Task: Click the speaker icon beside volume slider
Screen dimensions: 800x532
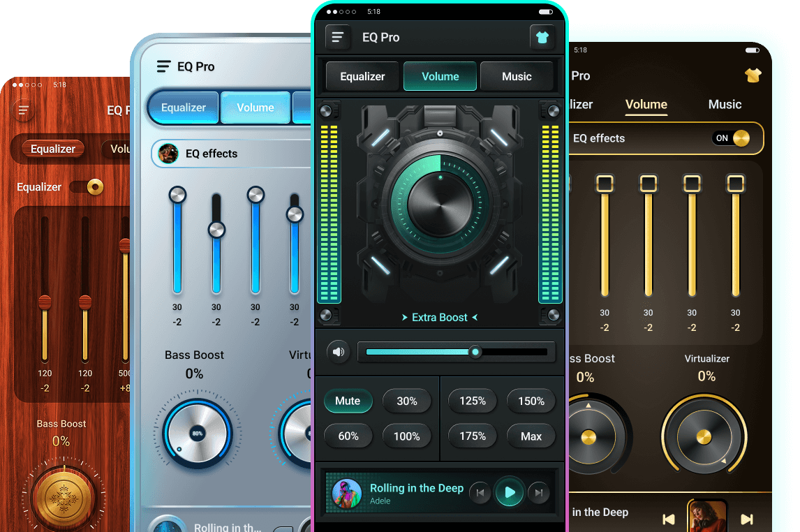Action: pyautogui.click(x=339, y=352)
